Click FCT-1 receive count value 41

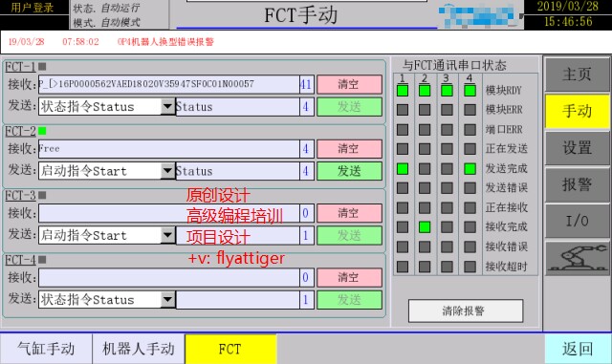click(x=306, y=84)
